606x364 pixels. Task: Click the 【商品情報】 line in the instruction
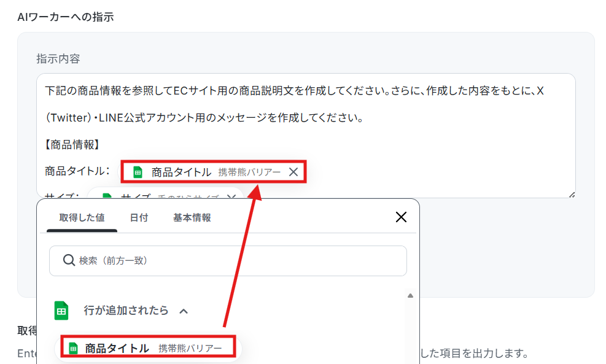[x=72, y=145]
